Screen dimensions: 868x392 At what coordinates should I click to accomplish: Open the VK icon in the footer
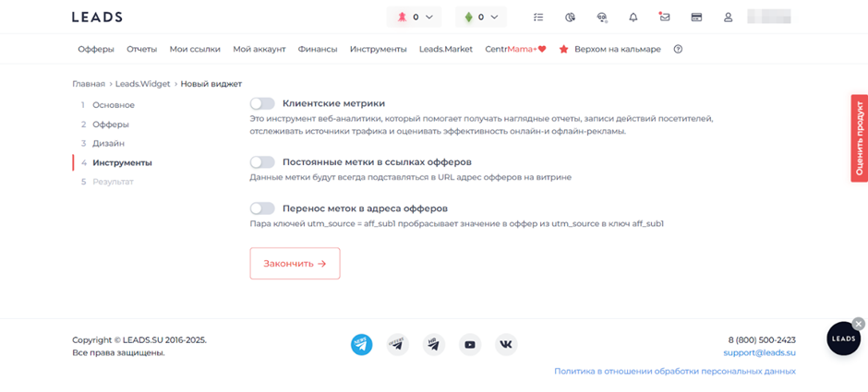506,344
